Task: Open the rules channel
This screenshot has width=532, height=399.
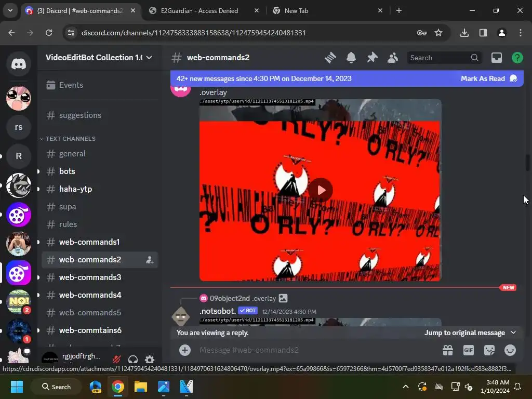Action: 100,224
